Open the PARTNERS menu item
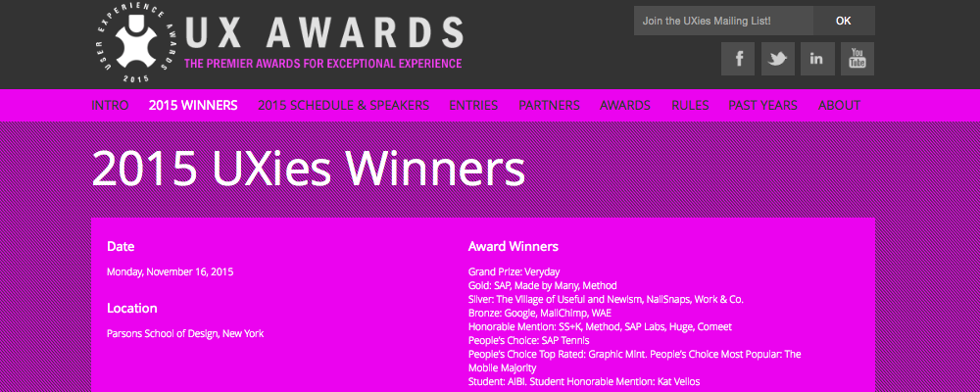This screenshot has height=392, width=980. (549, 105)
